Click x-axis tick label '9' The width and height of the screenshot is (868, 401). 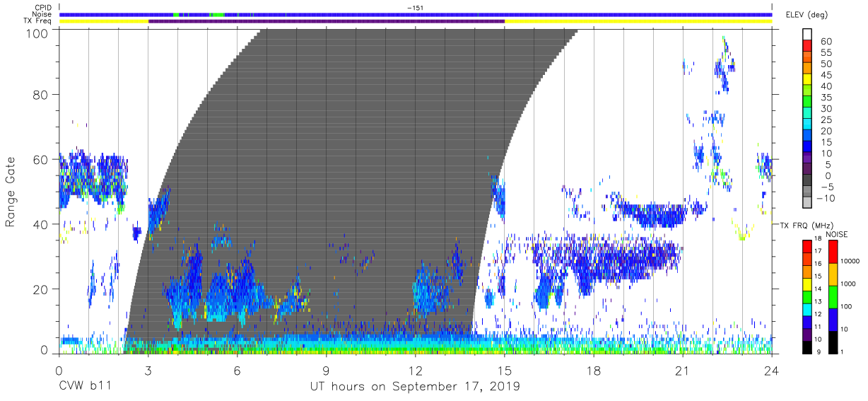tap(326, 371)
